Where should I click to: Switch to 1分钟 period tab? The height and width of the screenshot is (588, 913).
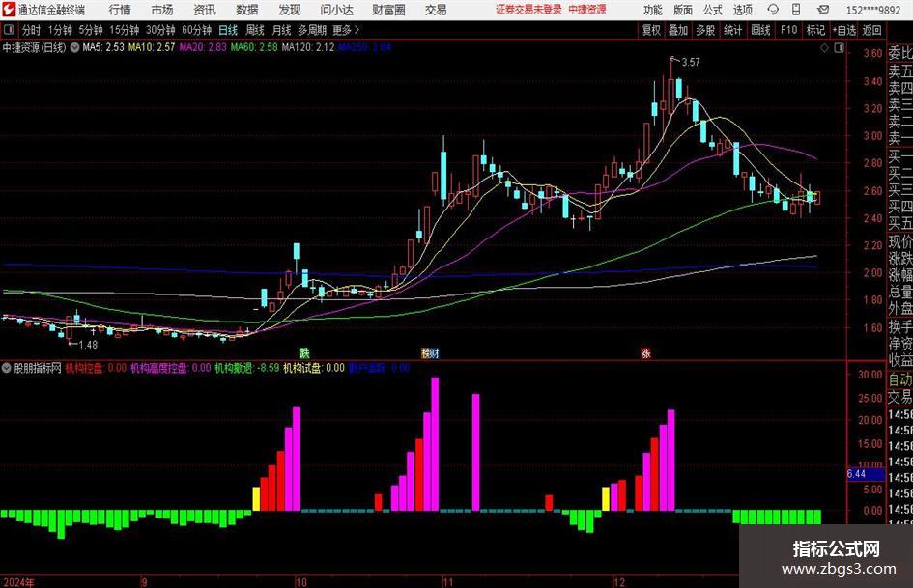60,30
